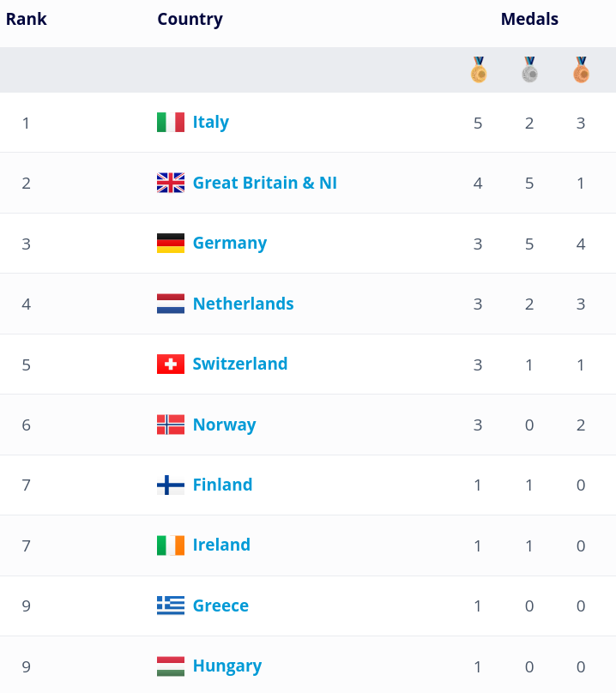616x693 pixels.
Task: Open the Italy country link
Action: 211,123
